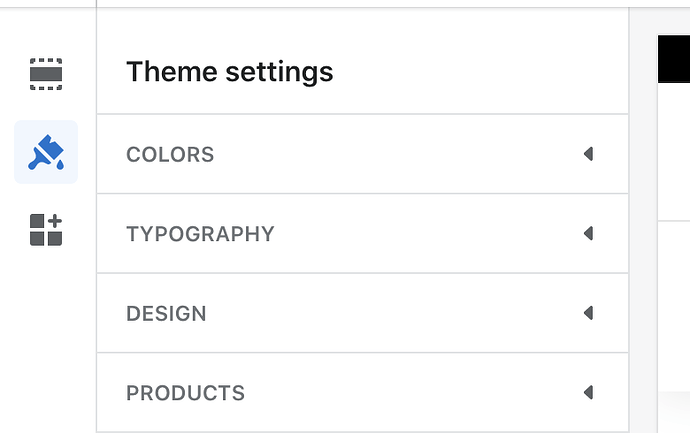
Task: Select the TYPOGRAPHY label text
Action: [x=200, y=234]
